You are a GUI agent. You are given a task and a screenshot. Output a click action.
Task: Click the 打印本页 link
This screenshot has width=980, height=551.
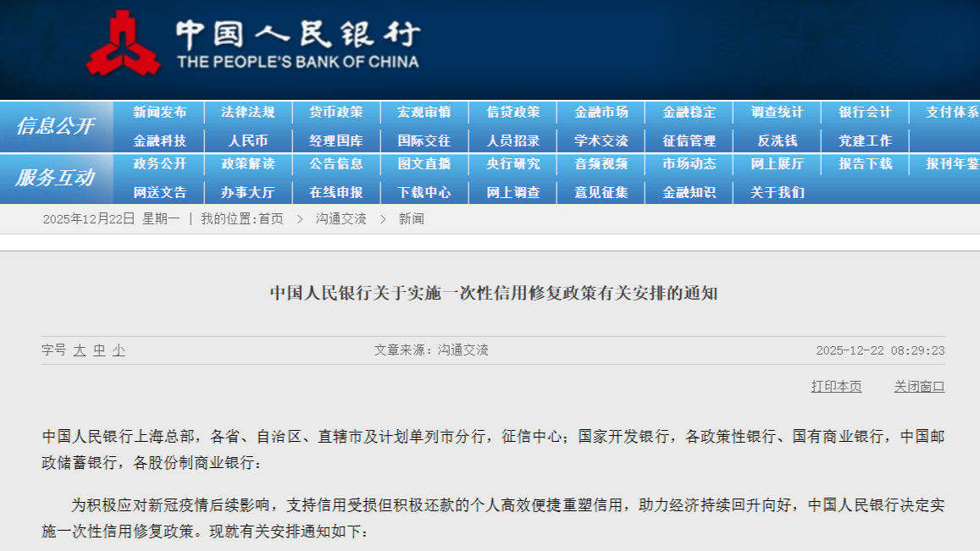pyautogui.click(x=835, y=386)
